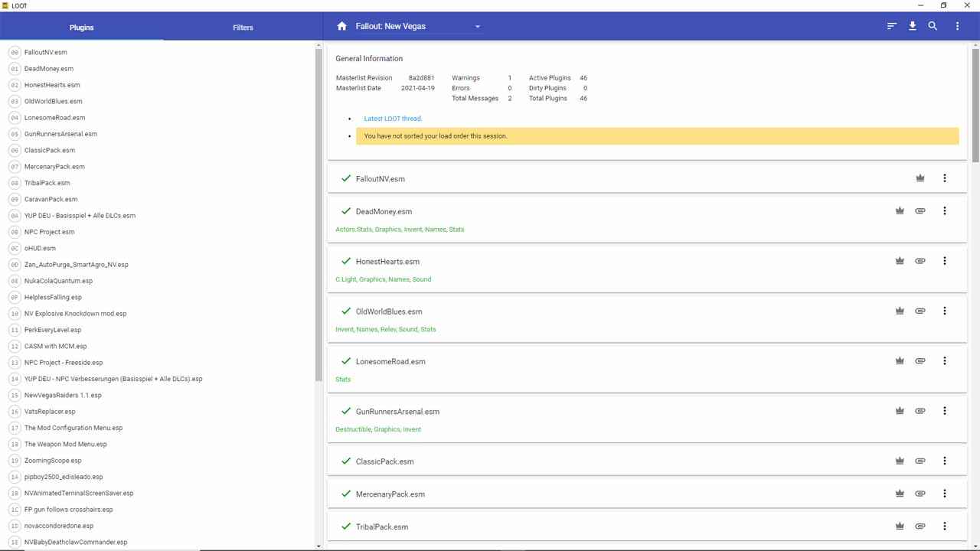This screenshot has width=980, height=551.
Task: Open the DeadMoney.esm card three-dot menu
Action: 944,210
